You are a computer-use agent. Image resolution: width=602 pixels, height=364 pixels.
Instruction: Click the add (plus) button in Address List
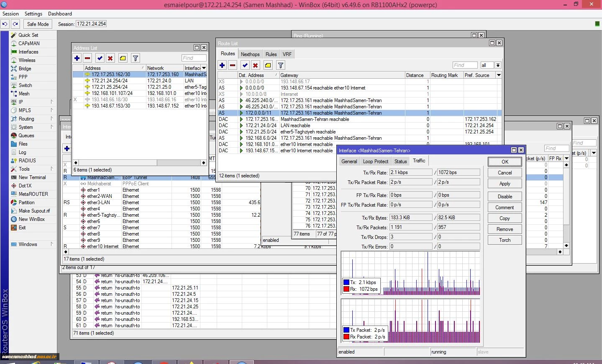point(77,58)
